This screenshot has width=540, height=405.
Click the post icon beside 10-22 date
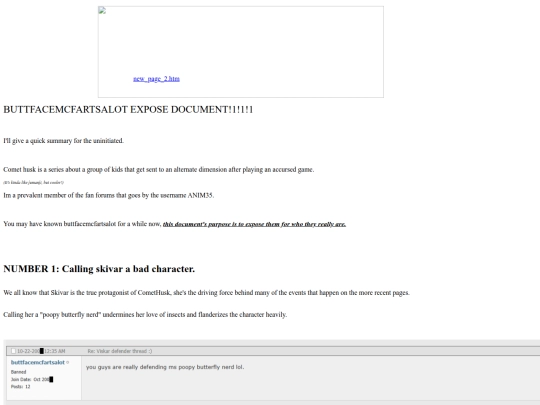[13, 351]
